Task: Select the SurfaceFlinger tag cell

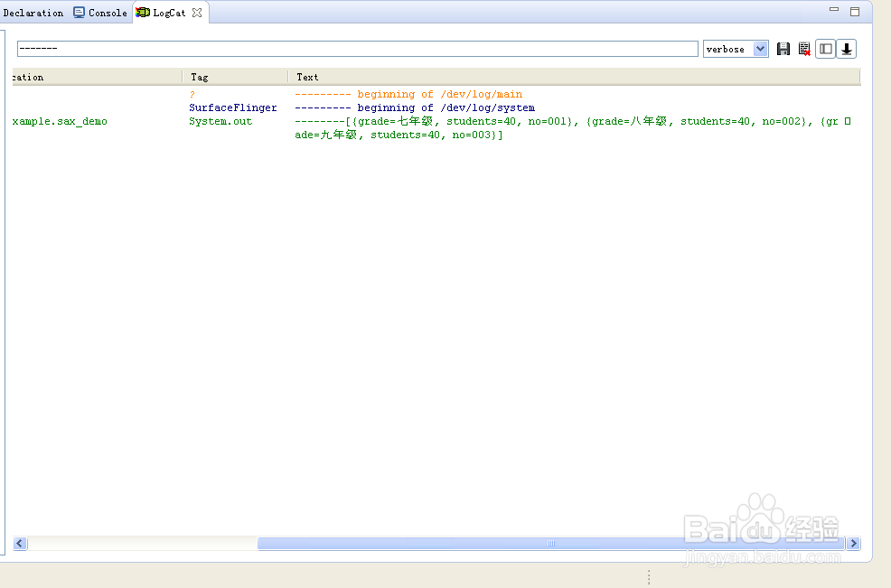Action: [x=233, y=108]
